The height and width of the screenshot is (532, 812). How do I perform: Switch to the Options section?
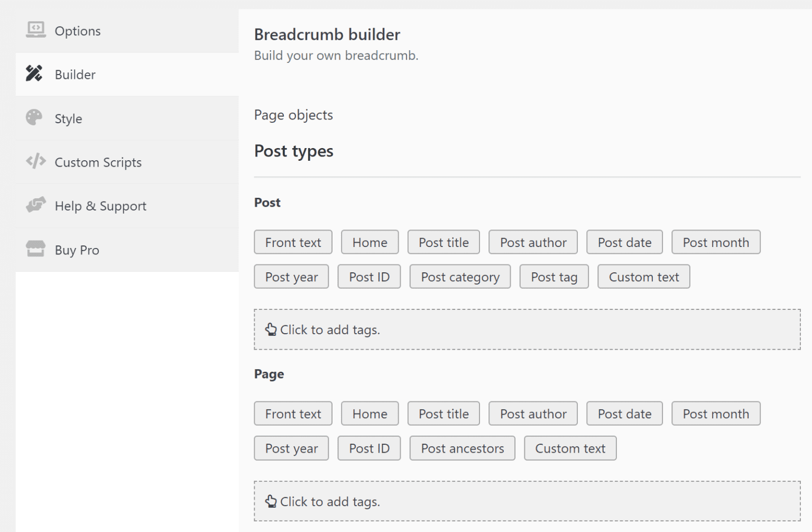tap(78, 31)
